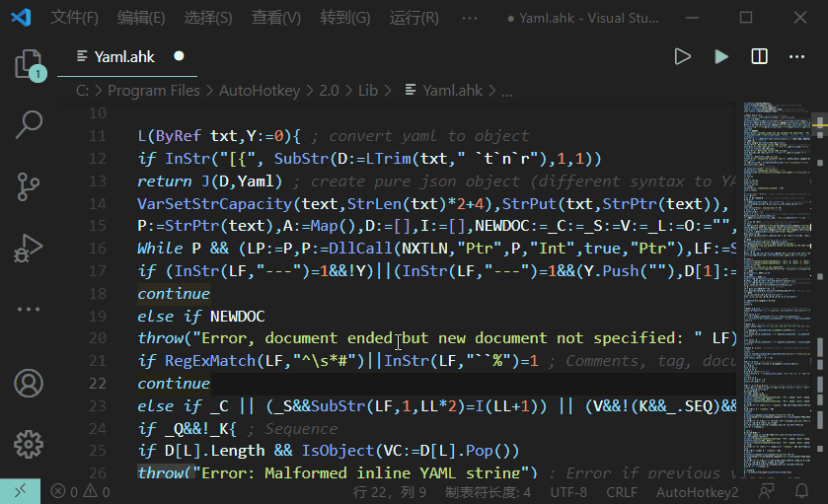Viewport: 828px width, 504px height.
Task: Open notifications bell in status bar
Action: 801,492
